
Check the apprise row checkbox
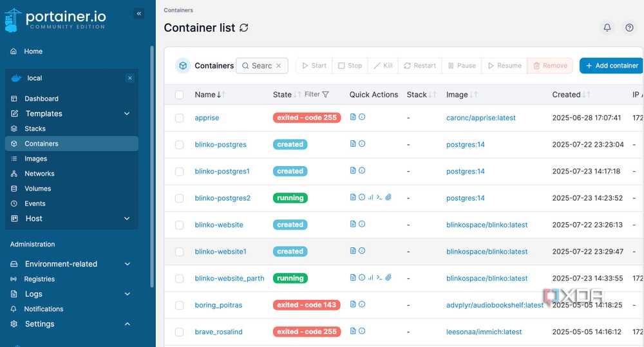pyautogui.click(x=180, y=118)
